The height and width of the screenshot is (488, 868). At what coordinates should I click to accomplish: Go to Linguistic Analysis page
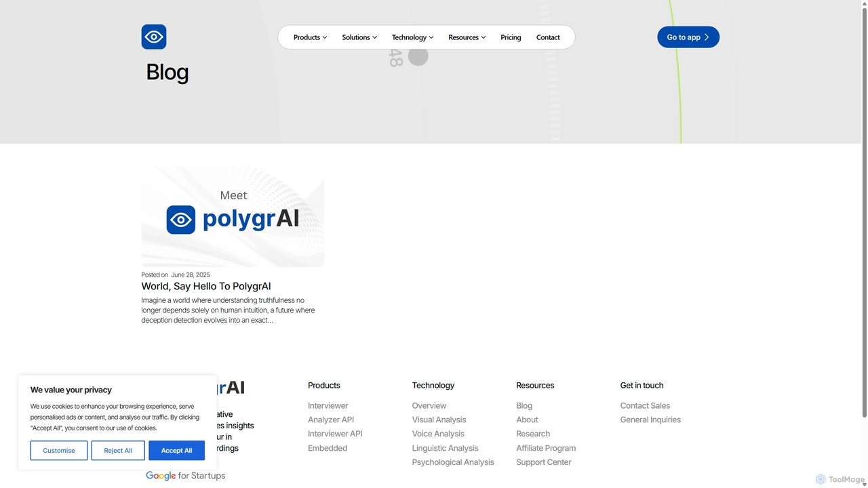[x=445, y=449]
